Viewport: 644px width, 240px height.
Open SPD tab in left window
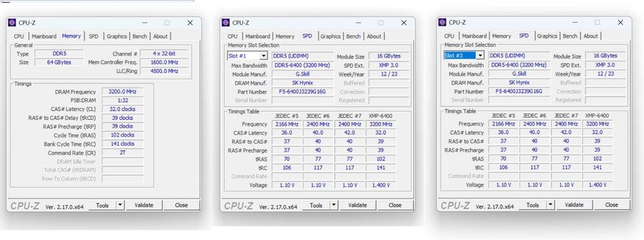[93, 36]
